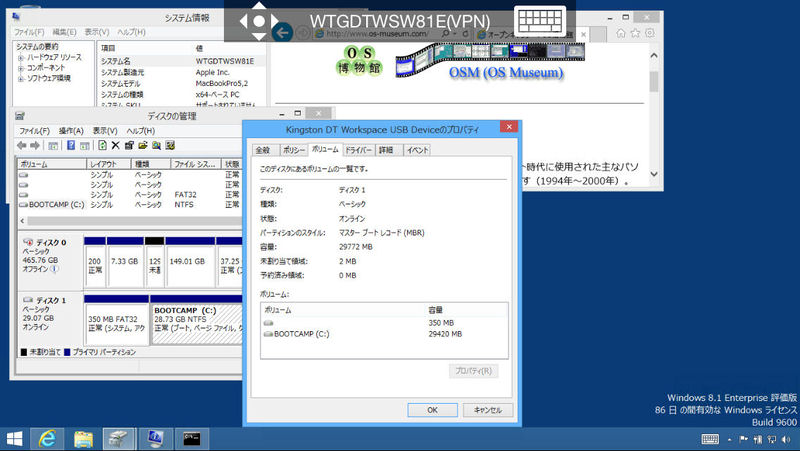The width and height of the screenshot is (800, 451).
Task: Click Command Prompt taskbar icon
Action: [x=192, y=439]
